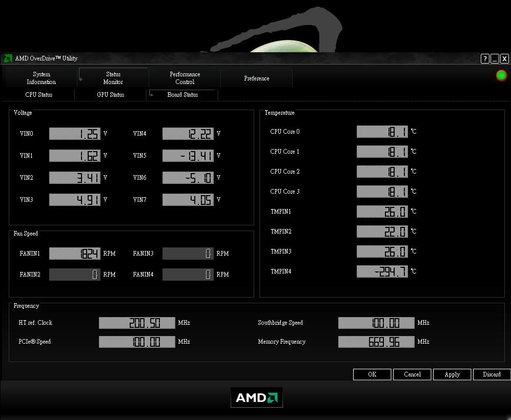511x420 pixels.
Task: Click the "TMPIN4" label
Action: click(x=281, y=271)
